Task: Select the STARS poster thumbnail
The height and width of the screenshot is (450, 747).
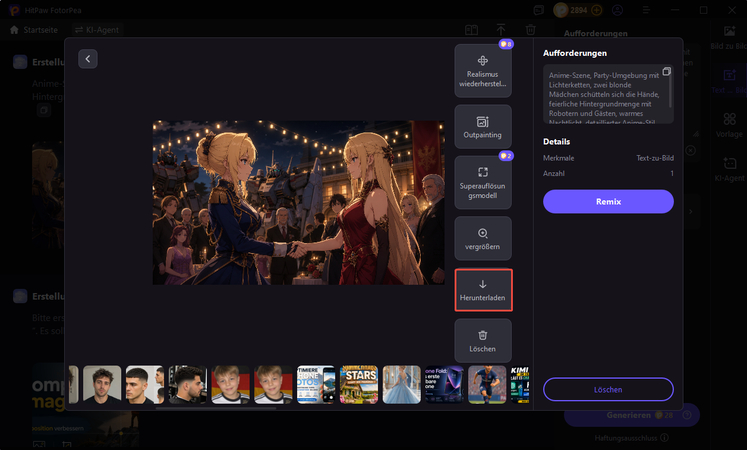Action: (x=359, y=385)
